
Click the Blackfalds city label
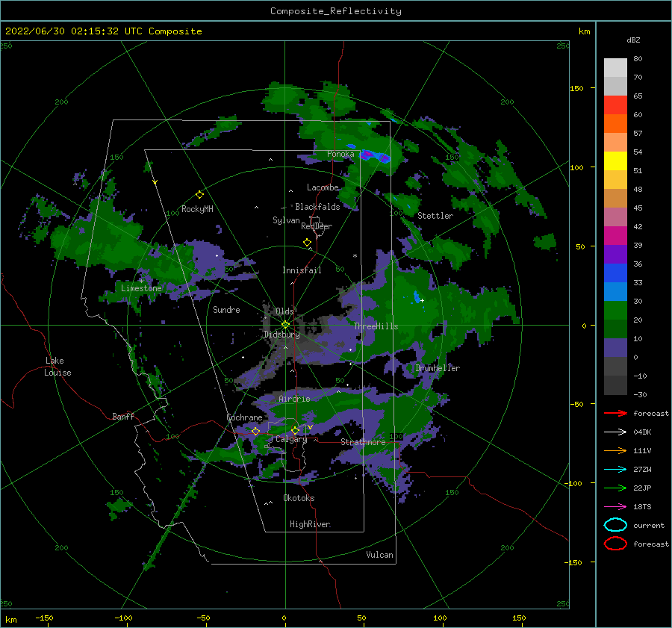click(317, 207)
